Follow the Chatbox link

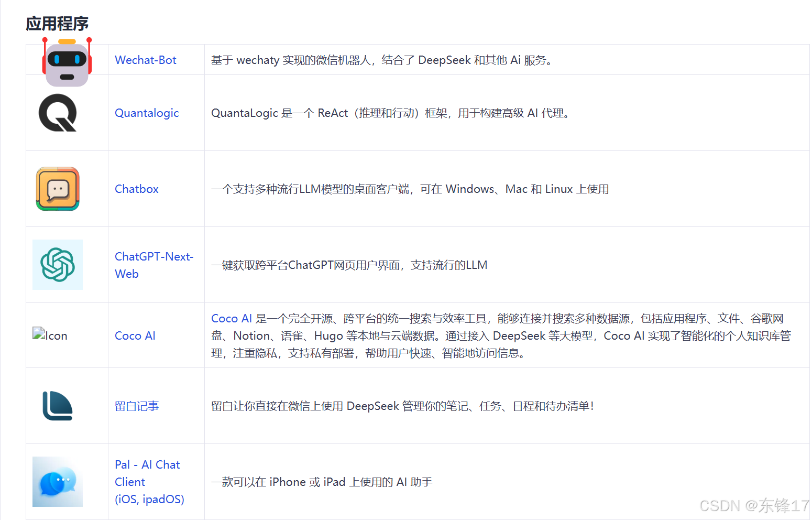(137, 189)
